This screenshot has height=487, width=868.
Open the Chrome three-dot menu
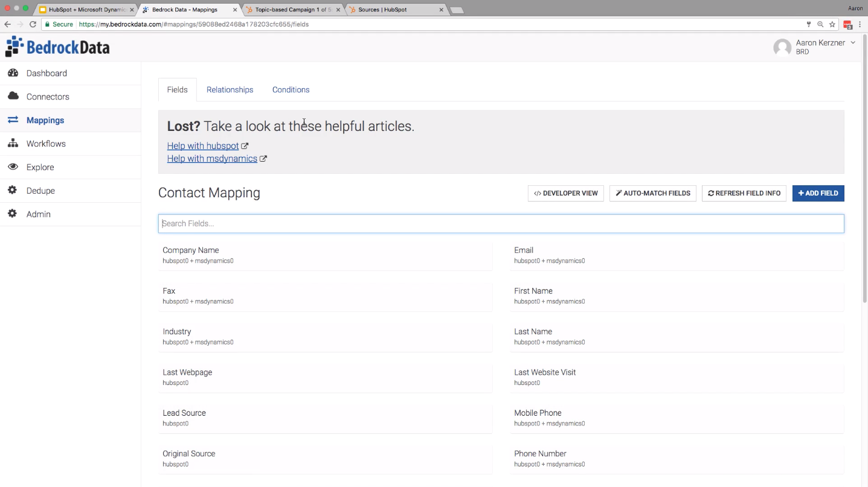860,25
